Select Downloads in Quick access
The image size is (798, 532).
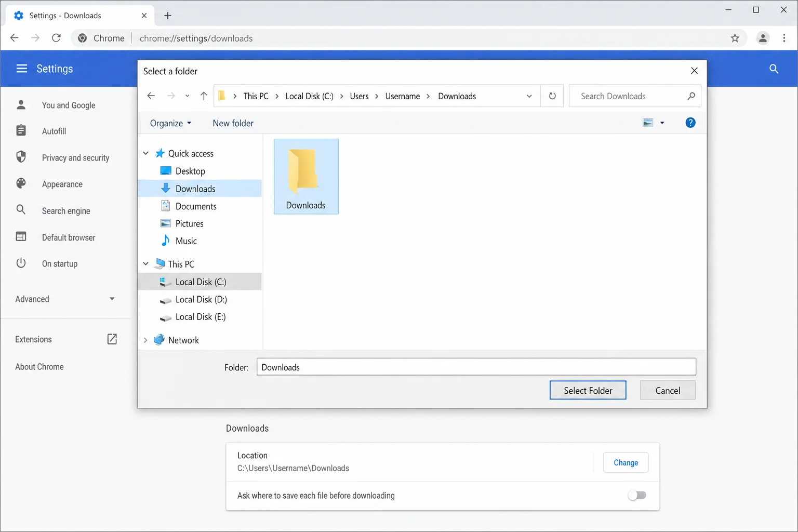tap(200, 189)
